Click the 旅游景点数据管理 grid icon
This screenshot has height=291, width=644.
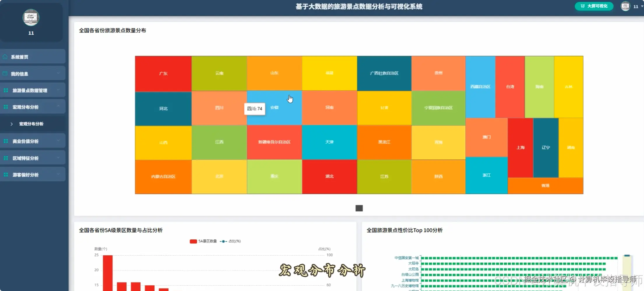(x=6, y=90)
